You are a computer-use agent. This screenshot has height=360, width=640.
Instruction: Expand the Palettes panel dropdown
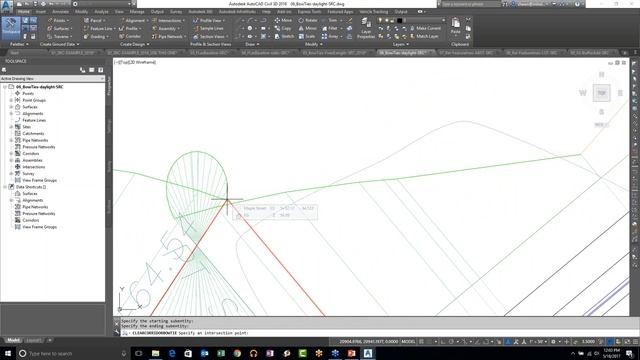(19, 44)
